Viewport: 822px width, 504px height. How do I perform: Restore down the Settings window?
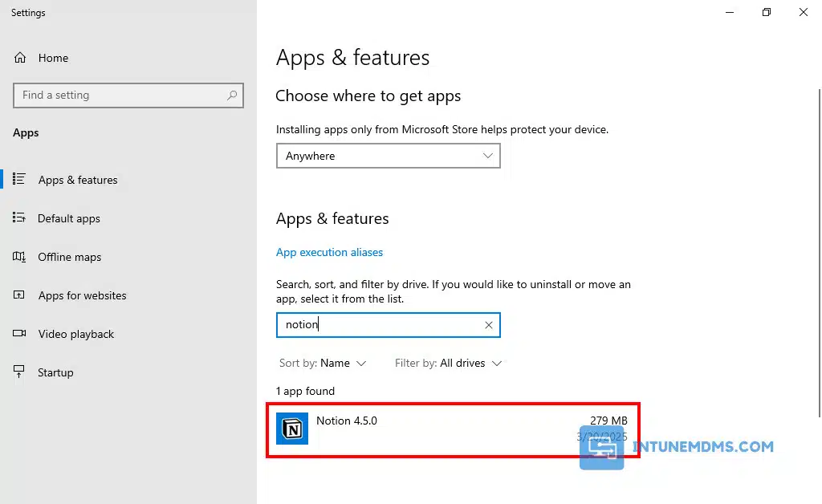[767, 12]
